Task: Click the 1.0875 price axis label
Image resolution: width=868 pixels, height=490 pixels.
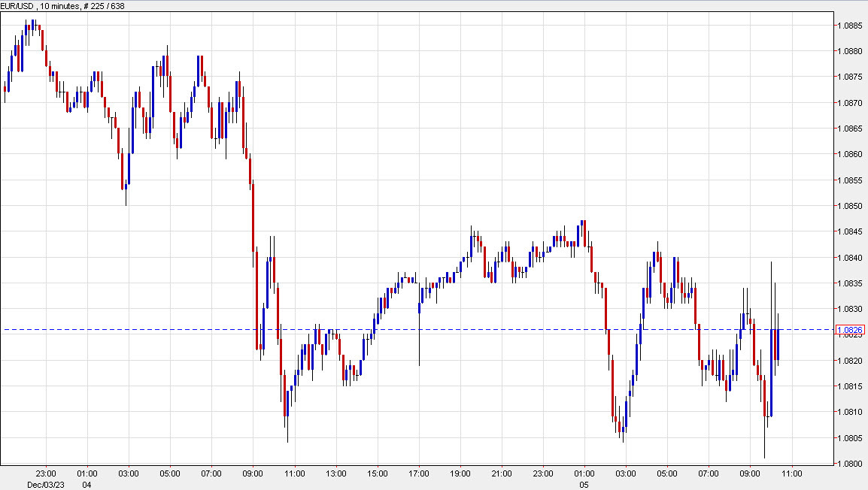Action: click(x=850, y=77)
